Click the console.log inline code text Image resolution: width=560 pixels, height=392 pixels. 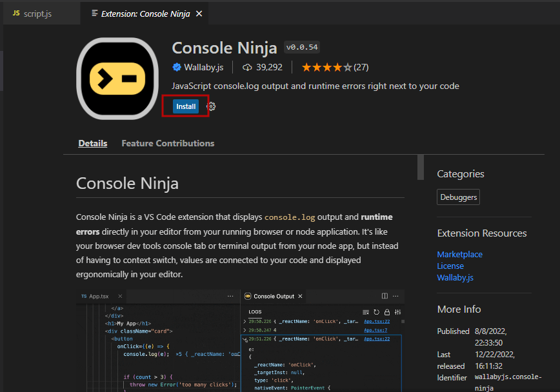(290, 217)
